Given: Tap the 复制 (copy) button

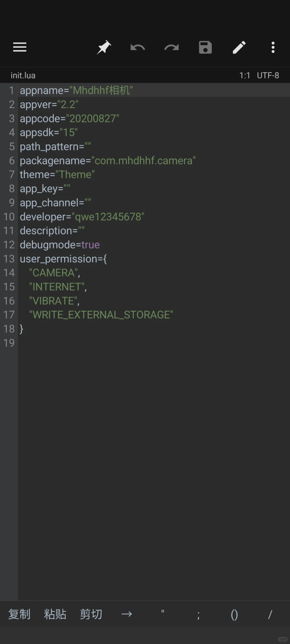Looking at the screenshot, I should pyautogui.click(x=19, y=614).
